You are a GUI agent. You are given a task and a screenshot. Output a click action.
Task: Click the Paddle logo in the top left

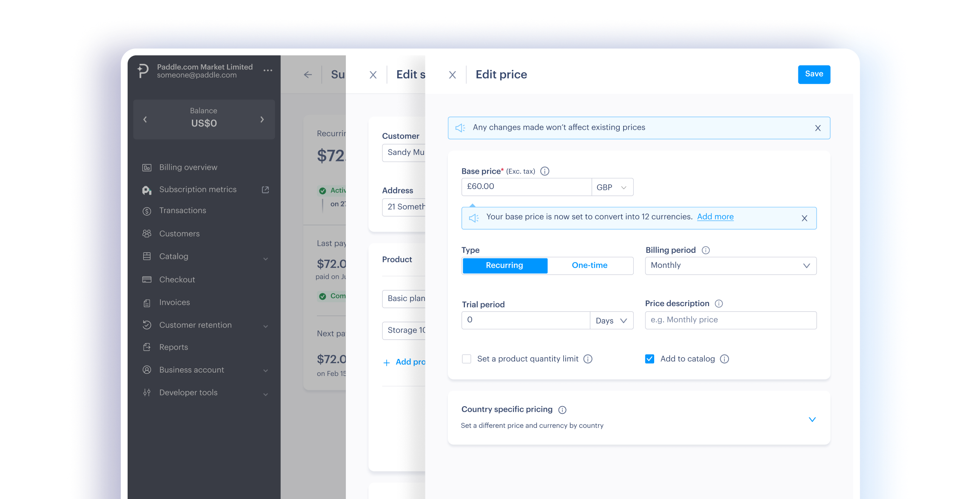pyautogui.click(x=142, y=71)
